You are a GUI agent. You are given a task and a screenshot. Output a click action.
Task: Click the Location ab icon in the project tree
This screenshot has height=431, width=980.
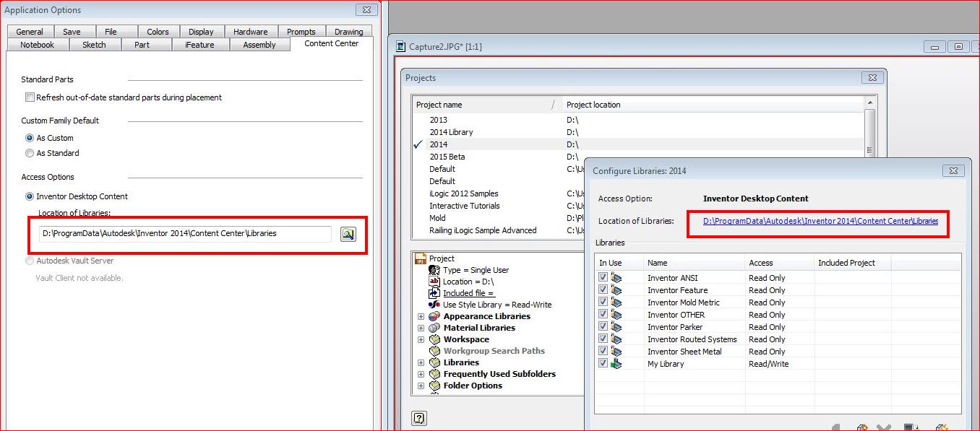434,281
